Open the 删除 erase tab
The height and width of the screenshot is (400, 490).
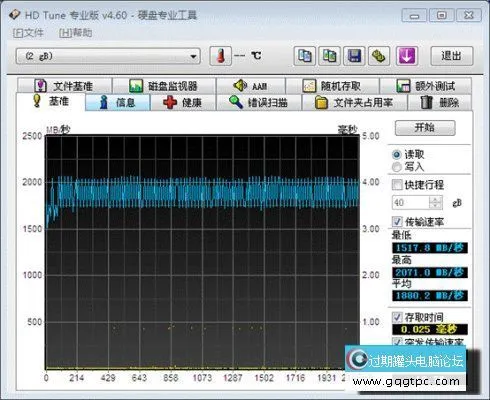[x=440, y=102]
